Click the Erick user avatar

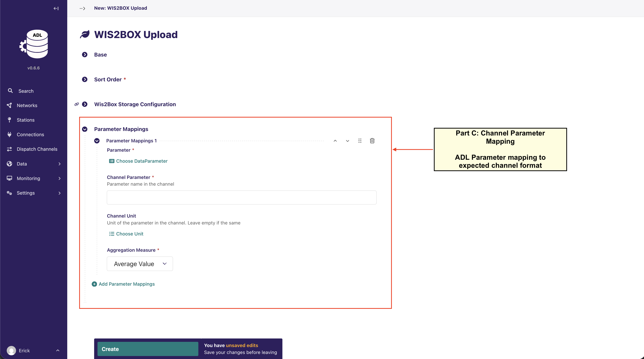pos(11,350)
